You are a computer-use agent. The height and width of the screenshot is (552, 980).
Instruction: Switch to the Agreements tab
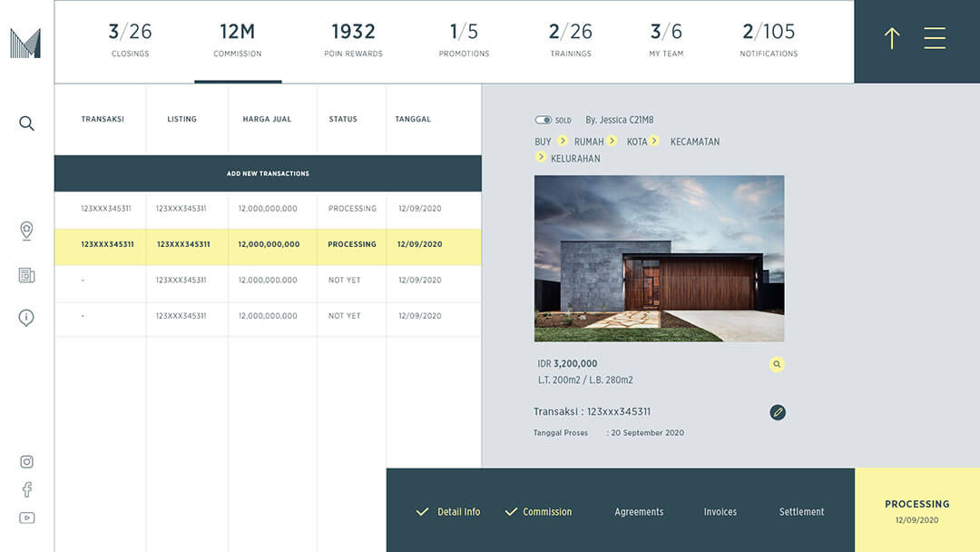tap(639, 511)
